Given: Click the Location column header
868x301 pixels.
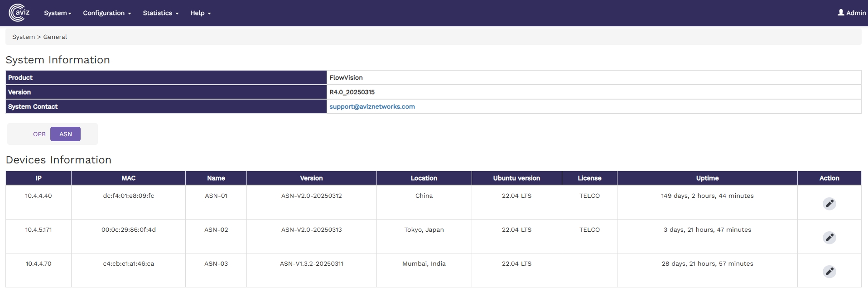Looking at the screenshot, I should pyautogui.click(x=424, y=178).
